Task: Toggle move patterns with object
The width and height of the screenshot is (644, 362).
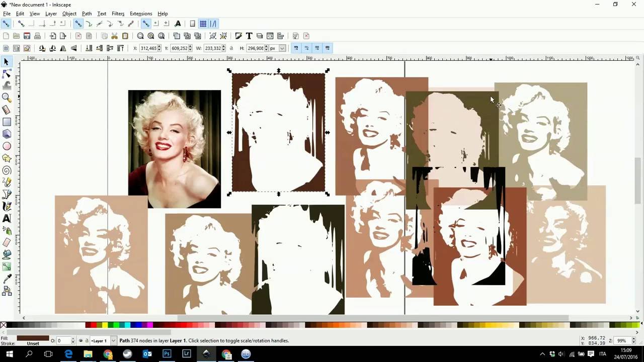Action: click(328, 48)
